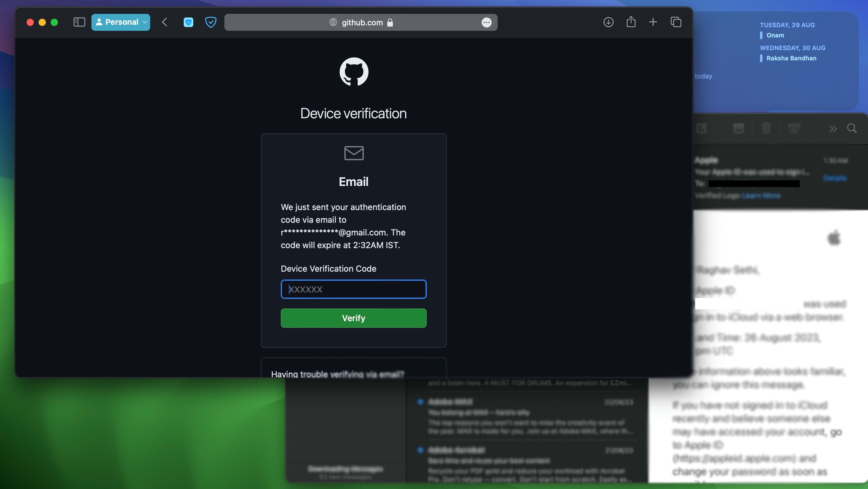Click the blue Bitwarden shield extension icon

pos(188,22)
